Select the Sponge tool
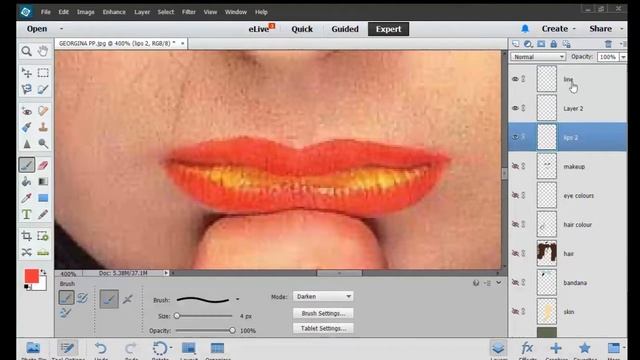This screenshot has width=640, height=360. click(x=43, y=144)
